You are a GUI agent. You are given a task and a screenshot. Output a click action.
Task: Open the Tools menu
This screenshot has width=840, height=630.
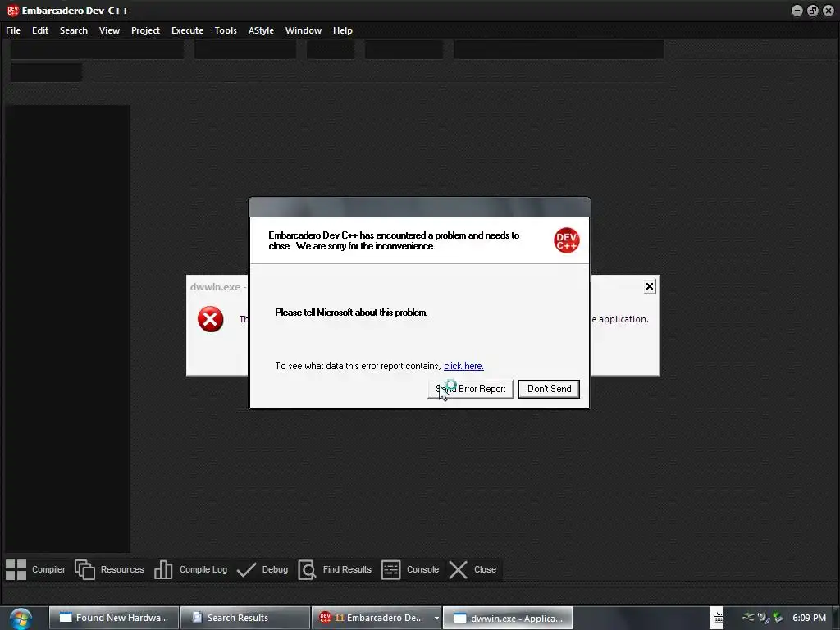click(x=226, y=30)
